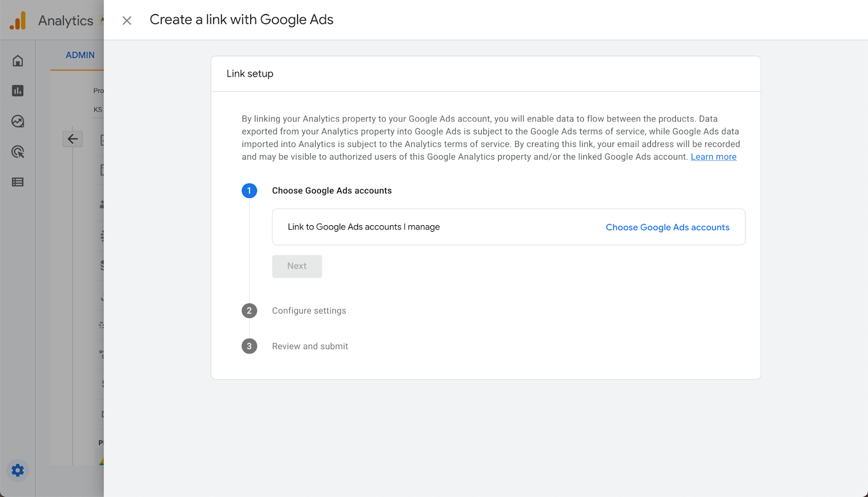Screen dimensions: 868x497
Task: Select step 1 Choose Google Ads accounts
Action: pos(332,191)
